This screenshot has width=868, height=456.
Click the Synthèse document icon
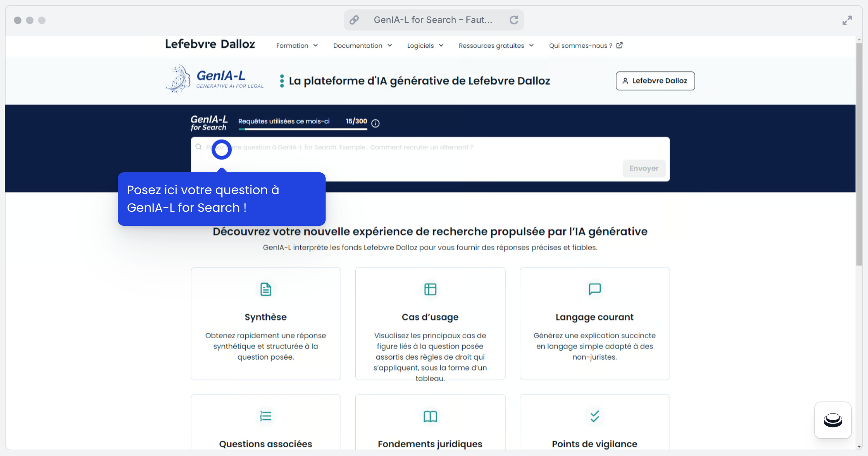click(266, 289)
